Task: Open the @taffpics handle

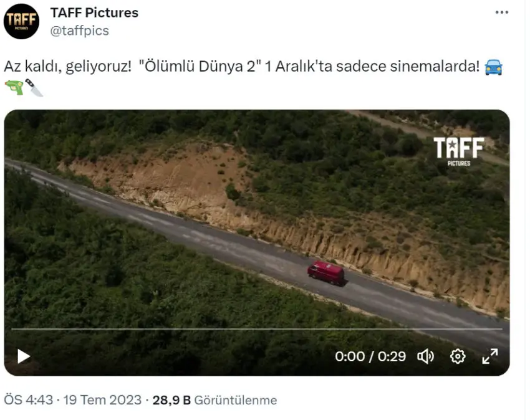Action: [79, 31]
